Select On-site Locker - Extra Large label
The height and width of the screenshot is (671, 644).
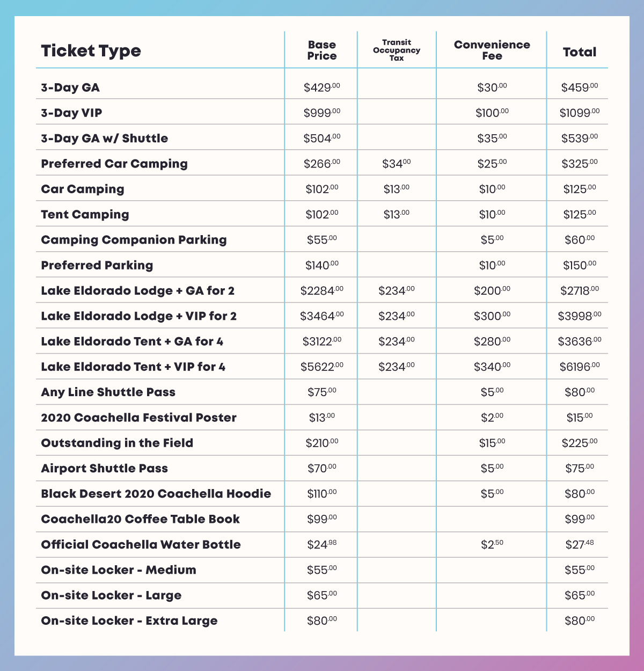(x=129, y=621)
